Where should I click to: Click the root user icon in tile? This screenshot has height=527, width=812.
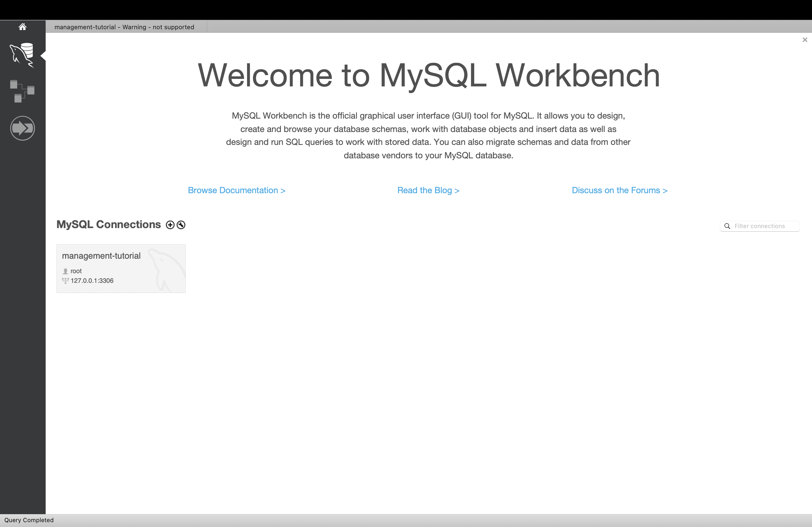coord(66,271)
